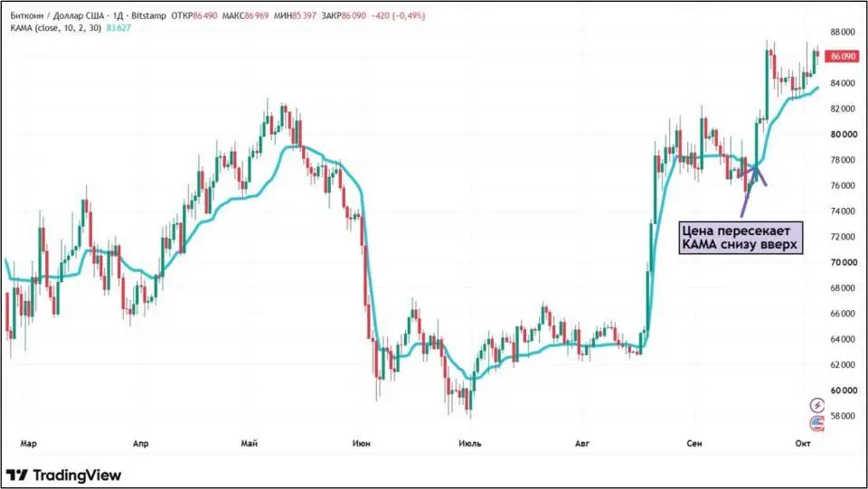Click the 72 000 price axis label
Image resolution: width=868 pixels, height=489 pixels.
point(843,236)
